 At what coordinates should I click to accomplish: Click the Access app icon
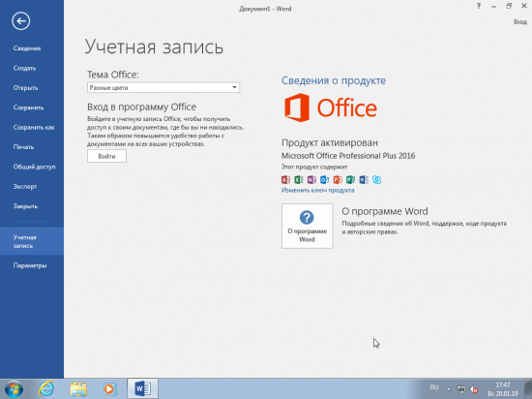[x=285, y=179]
